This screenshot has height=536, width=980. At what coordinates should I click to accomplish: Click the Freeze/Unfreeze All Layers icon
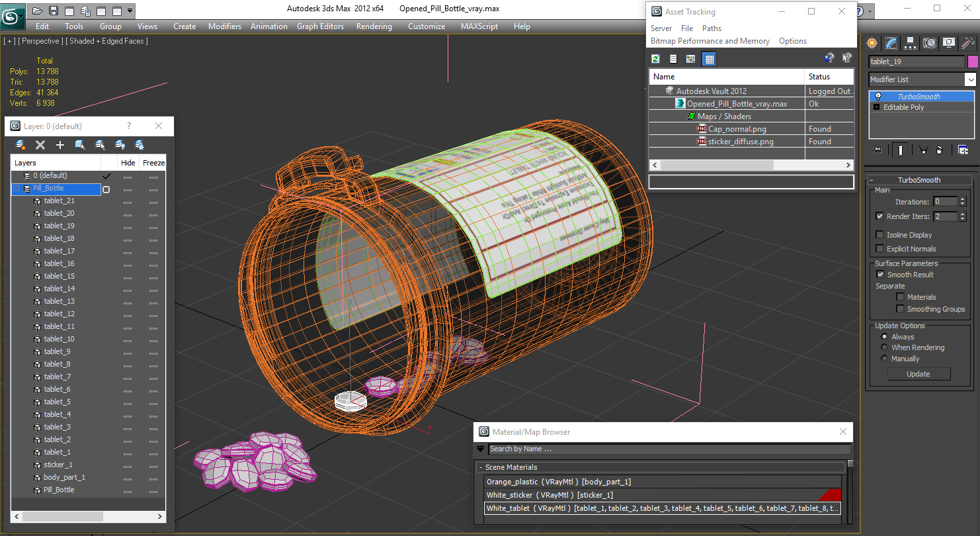tap(140, 144)
